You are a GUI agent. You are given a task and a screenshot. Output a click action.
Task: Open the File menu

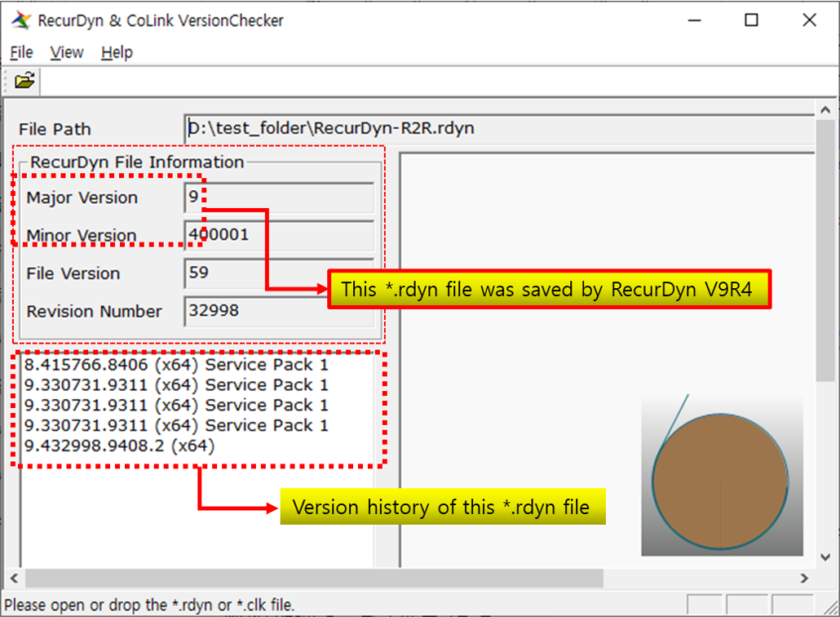pyautogui.click(x=21, y=52)
